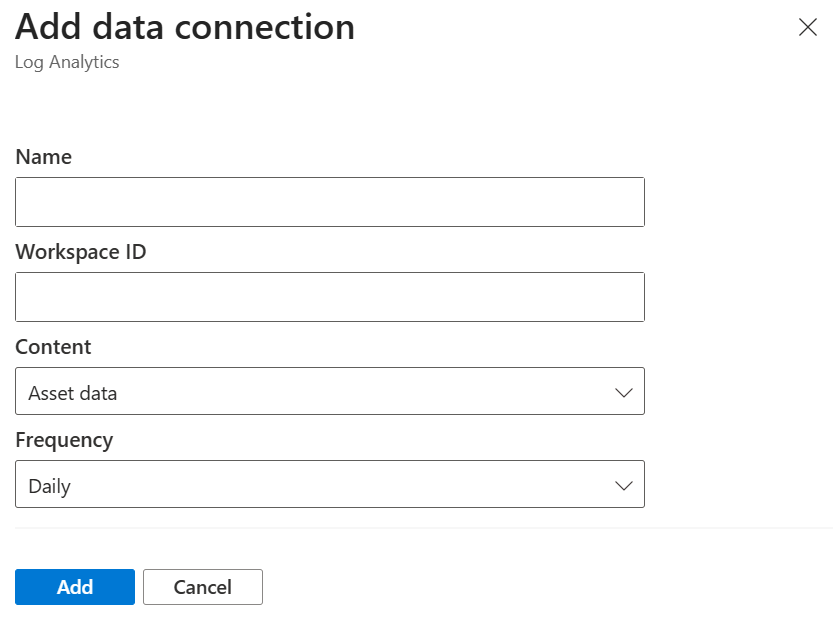This screenshot has height=623, width=840.
Task: Click inside the Name input field
Action: click(x=330, y=201)
